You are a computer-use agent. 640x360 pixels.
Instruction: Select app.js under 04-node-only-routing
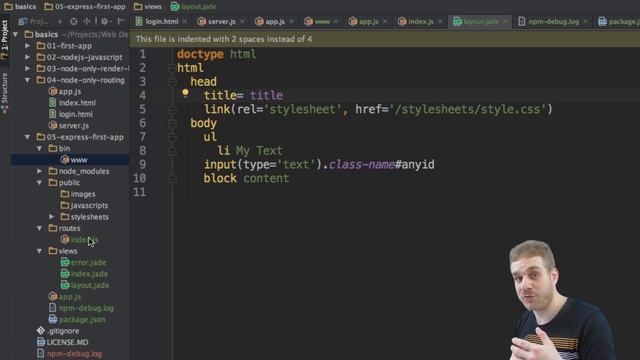(x=64, y=91)
